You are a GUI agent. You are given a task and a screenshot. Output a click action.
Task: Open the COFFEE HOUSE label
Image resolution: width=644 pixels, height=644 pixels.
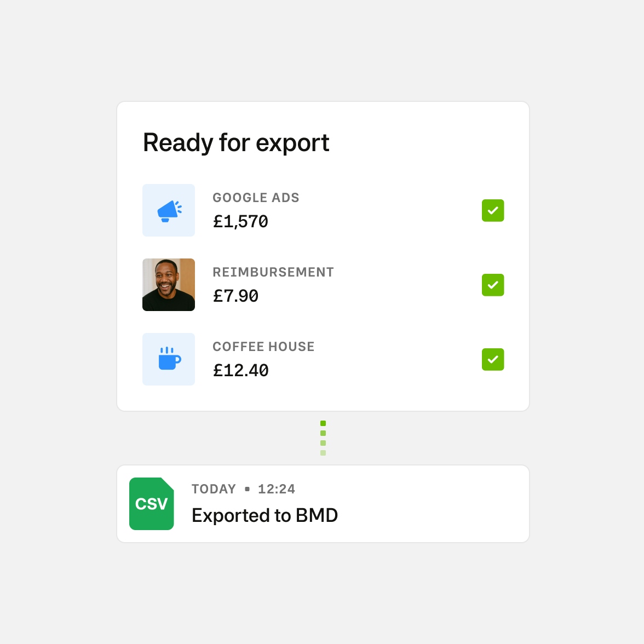click(x=263, y=347)
